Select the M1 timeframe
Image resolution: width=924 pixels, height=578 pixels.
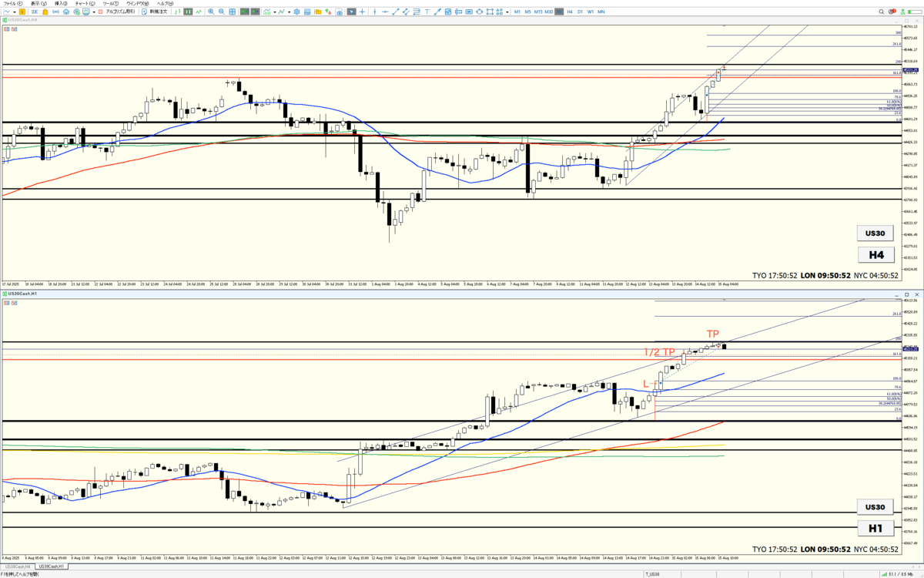[517, 12]
